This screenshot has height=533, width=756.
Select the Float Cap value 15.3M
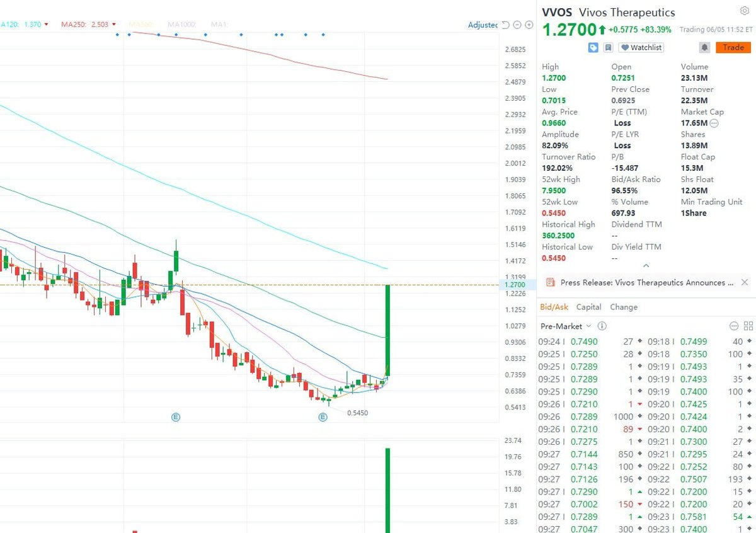[x=692, y=168]
